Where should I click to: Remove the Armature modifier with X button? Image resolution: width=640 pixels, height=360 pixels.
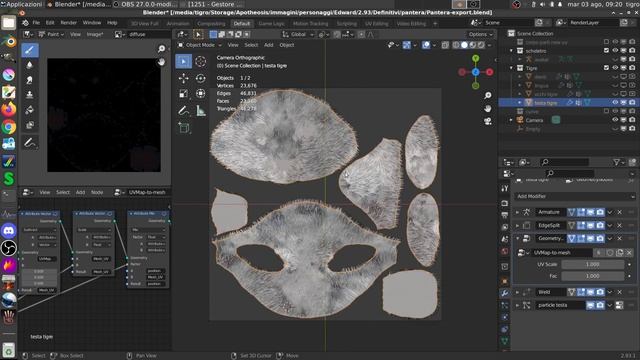(620, 212)
